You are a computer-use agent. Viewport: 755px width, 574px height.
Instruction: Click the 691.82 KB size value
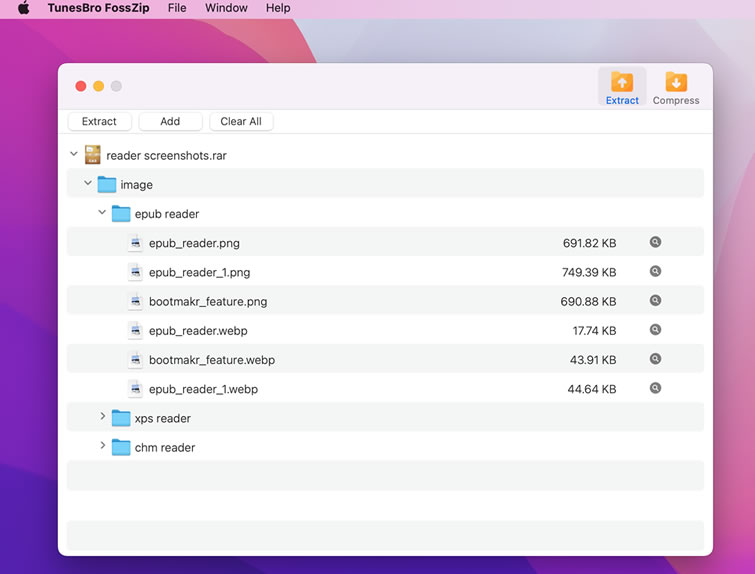point(589,243)
